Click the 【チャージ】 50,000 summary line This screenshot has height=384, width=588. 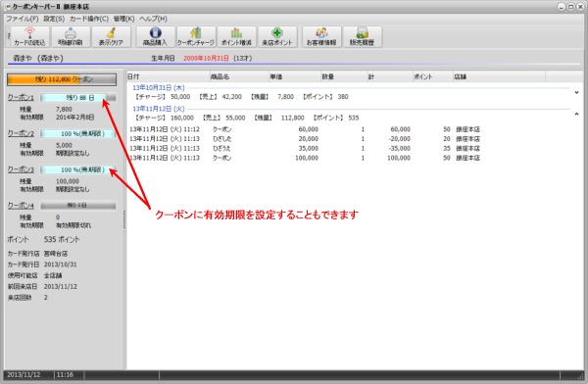241,97
